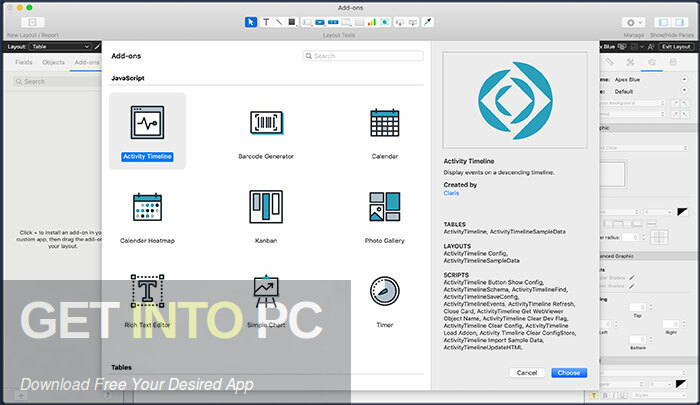Switch to the Objects tab

coord(53,62)
